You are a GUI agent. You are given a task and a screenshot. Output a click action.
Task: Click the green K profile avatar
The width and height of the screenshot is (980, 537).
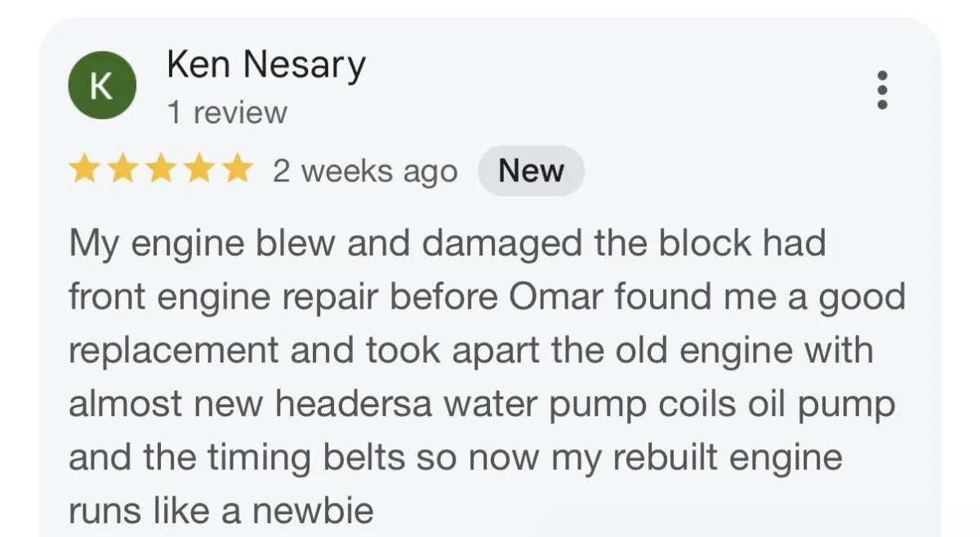(101, 86)
